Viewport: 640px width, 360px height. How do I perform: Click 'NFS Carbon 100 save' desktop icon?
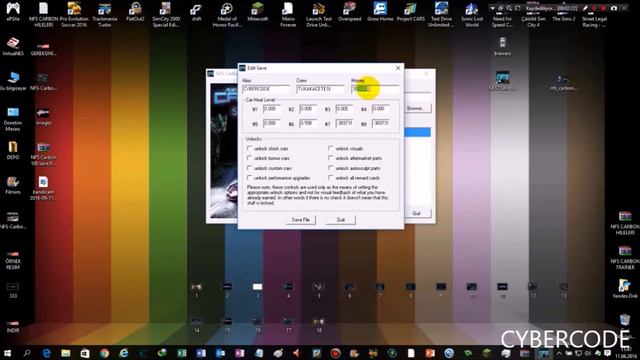coord(43,154)
